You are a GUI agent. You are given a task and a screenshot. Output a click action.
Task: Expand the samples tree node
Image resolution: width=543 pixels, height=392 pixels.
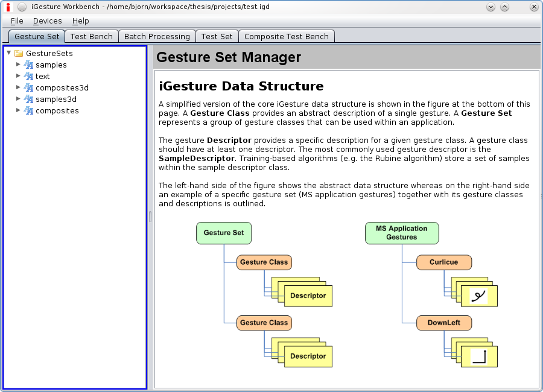point(18,65)
